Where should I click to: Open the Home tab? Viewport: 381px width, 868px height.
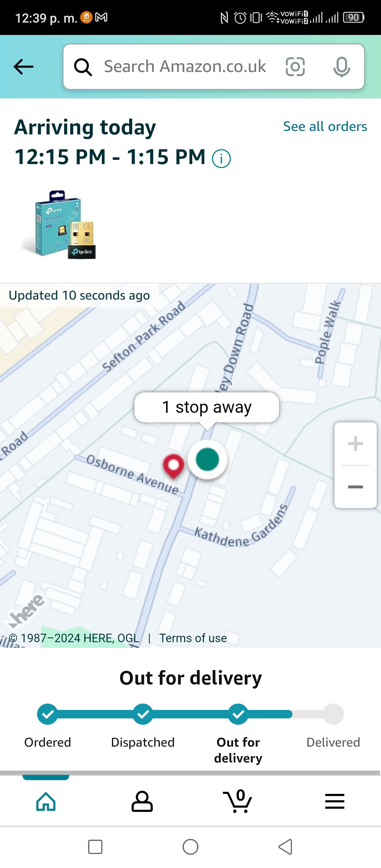pos(46,801)
